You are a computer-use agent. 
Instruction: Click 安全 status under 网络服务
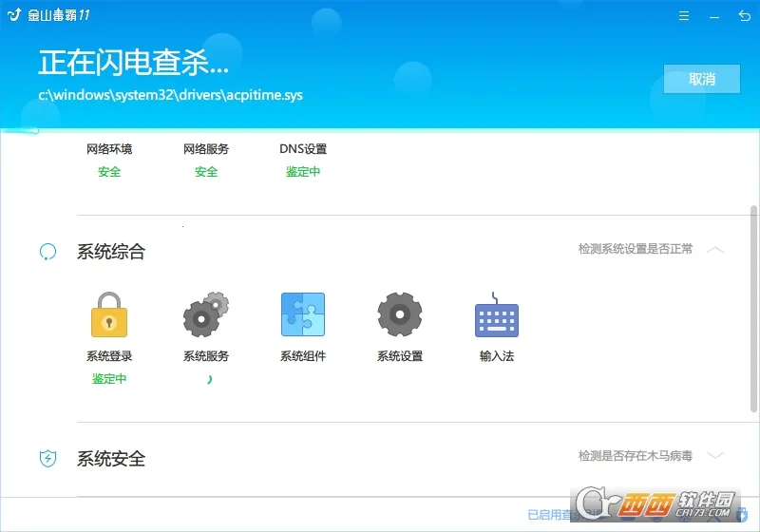click(206, 172)
